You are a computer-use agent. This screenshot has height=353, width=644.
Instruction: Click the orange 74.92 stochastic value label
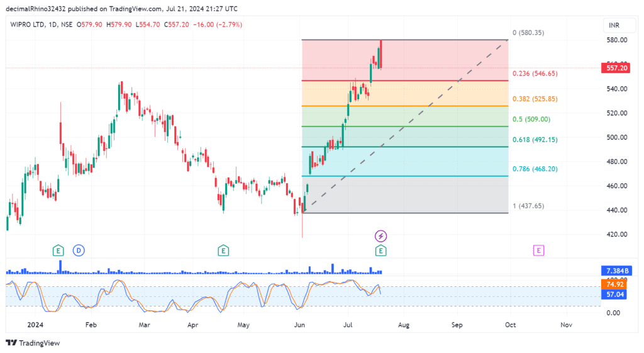[614, 284]
